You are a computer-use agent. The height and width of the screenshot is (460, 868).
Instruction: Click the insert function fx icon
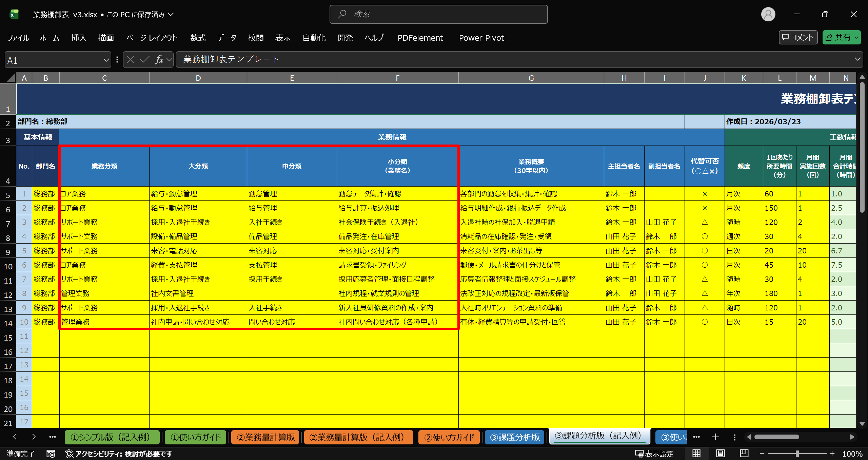coord(159,60)
